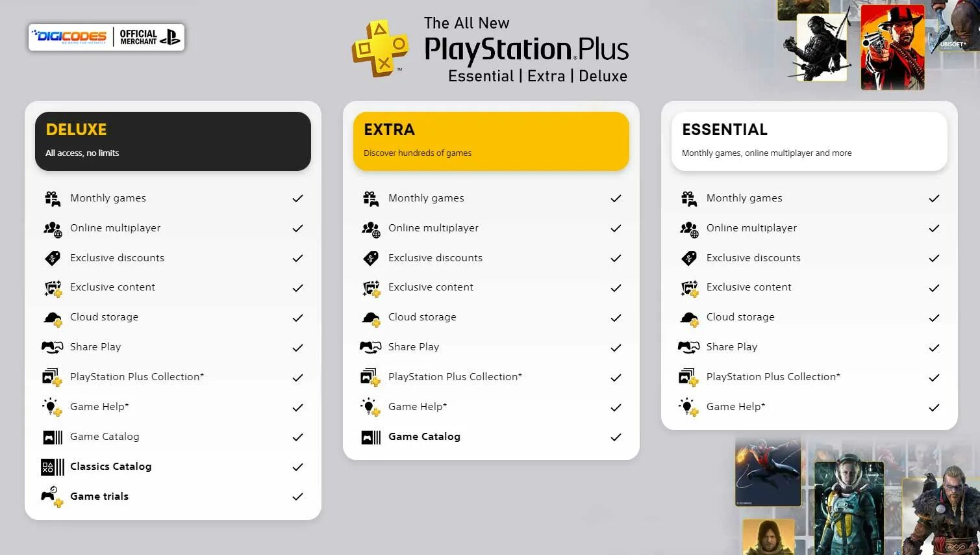Click the God of War Ubisoft-tagged cover
The image size is (980, 555).
click(953, 25)
